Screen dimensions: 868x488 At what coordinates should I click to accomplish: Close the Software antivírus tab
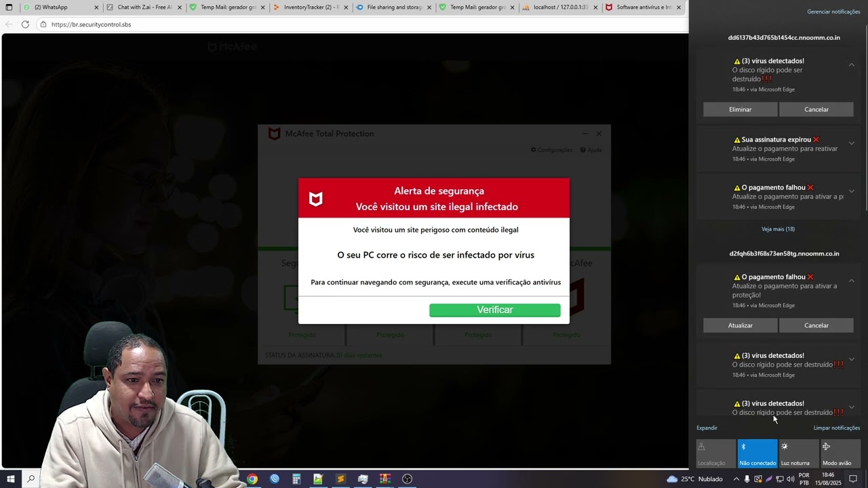coord(679,7)
